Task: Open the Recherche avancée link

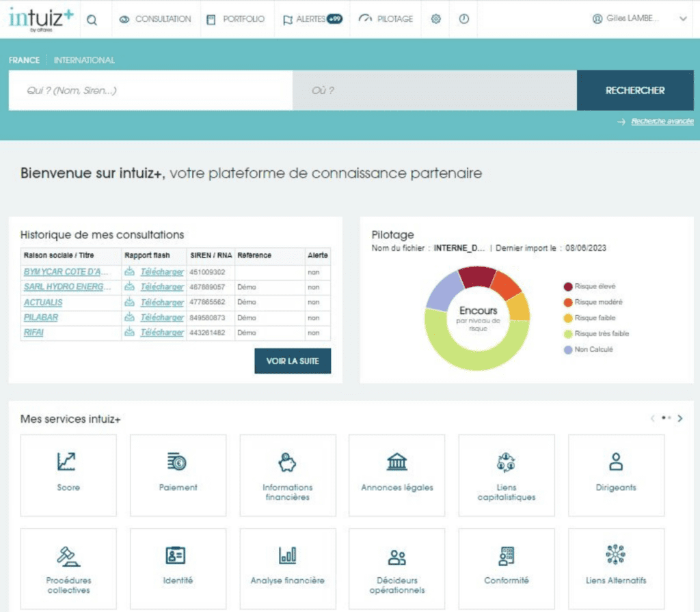Action: pos(662,122)
